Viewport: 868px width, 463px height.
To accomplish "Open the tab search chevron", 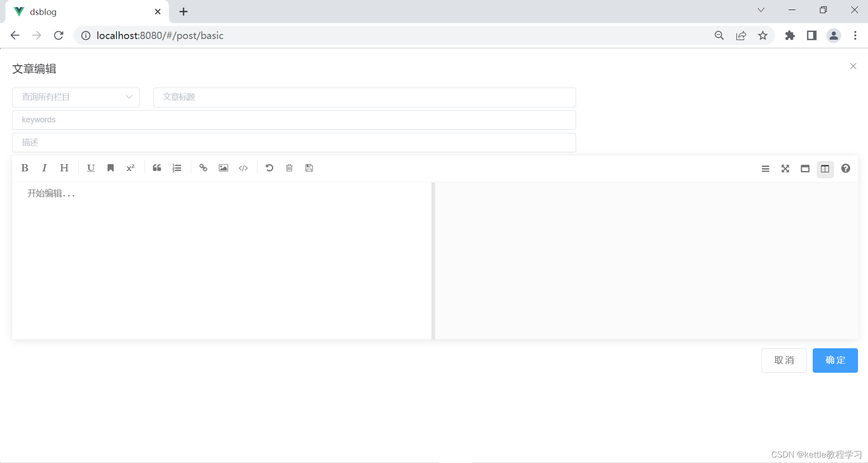I will (761, 10).
